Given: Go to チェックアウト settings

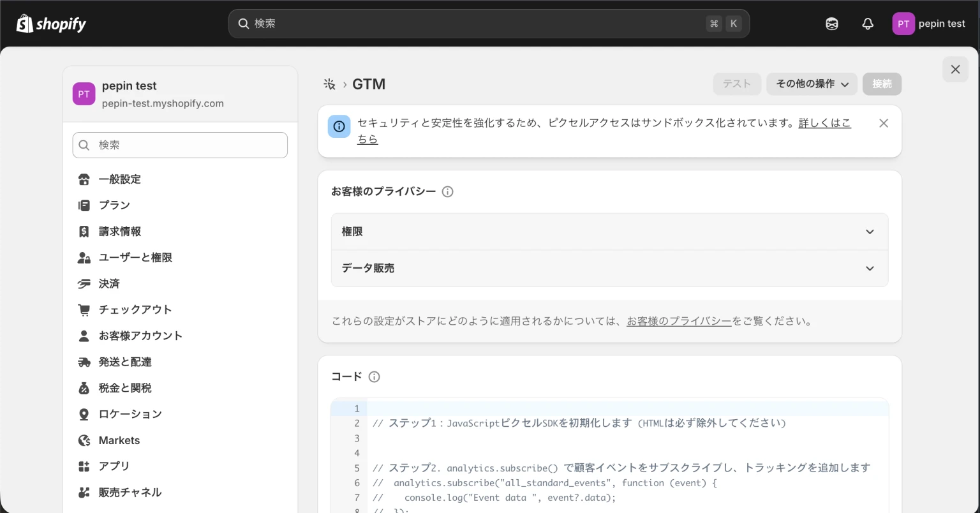Looking at the screenshot, I should pos(135,309).
